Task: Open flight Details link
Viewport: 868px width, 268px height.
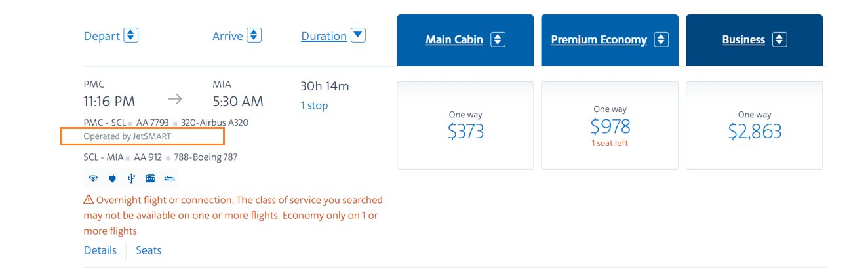Action: [x=100, y=250]
